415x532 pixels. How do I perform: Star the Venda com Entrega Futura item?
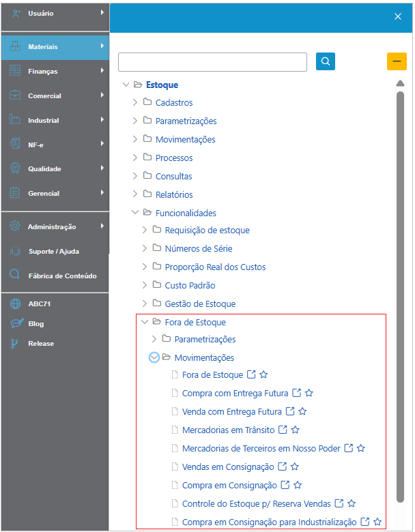(x=302, y=412)
